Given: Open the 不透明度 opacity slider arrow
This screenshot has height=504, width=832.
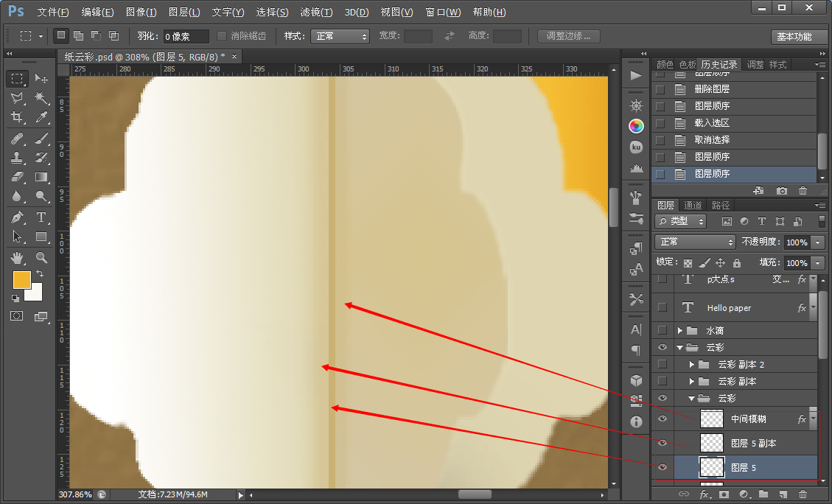Looking at the screenshot, I should (x=818, y=242).
